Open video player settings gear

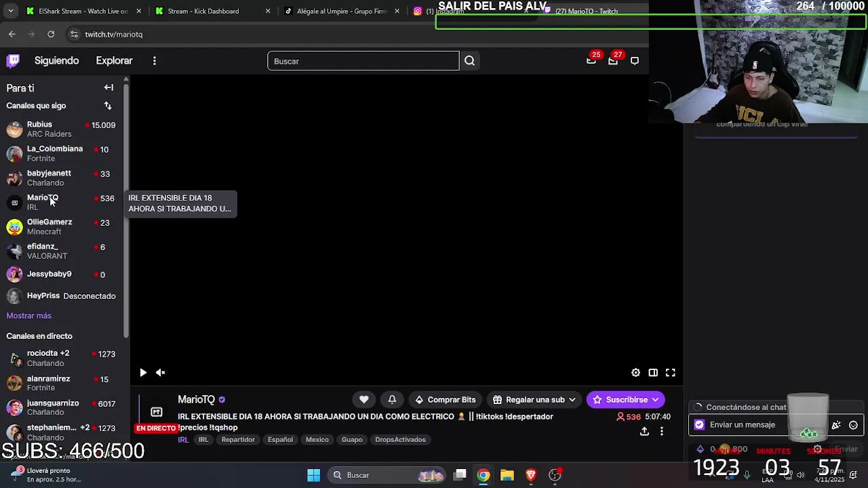pyautogui.click(x=635, y=373)
